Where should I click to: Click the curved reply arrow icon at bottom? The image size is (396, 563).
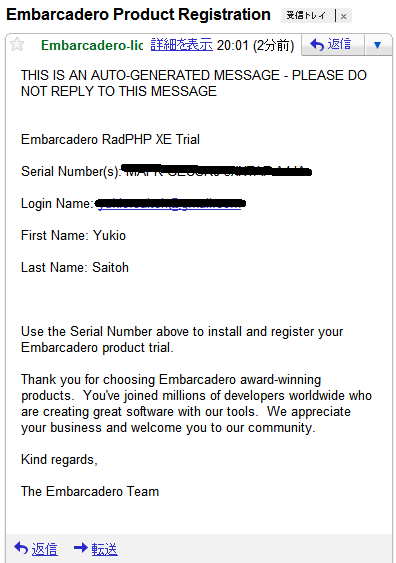(21, 548)
